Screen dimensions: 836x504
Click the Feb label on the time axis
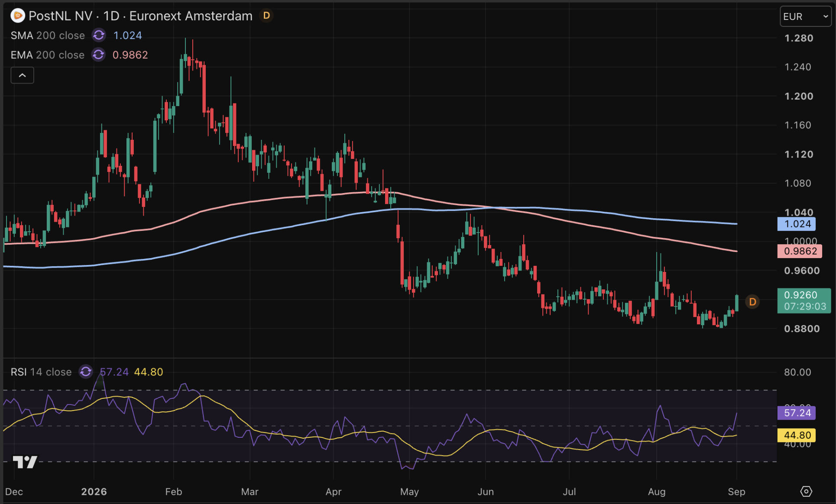tap(174, 492)
